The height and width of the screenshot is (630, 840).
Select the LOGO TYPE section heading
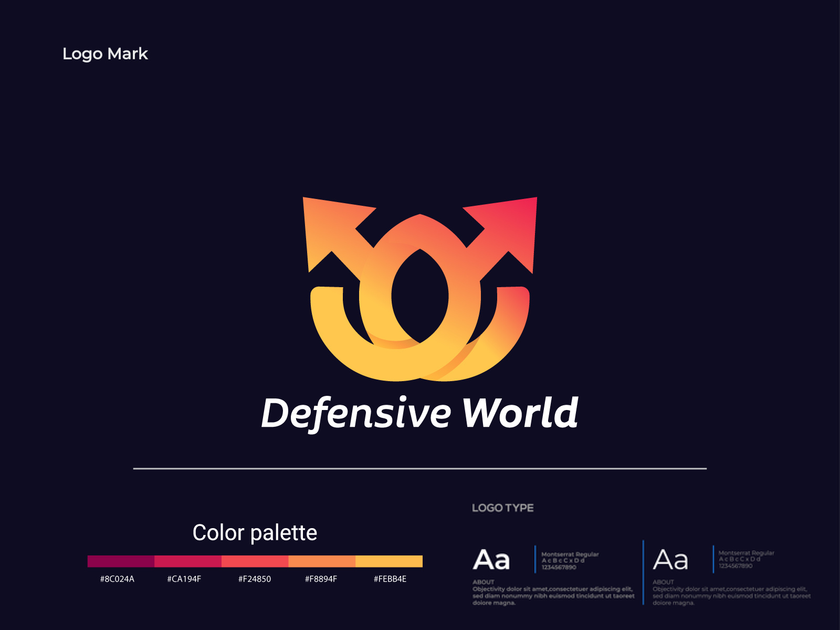coord(502,508)
